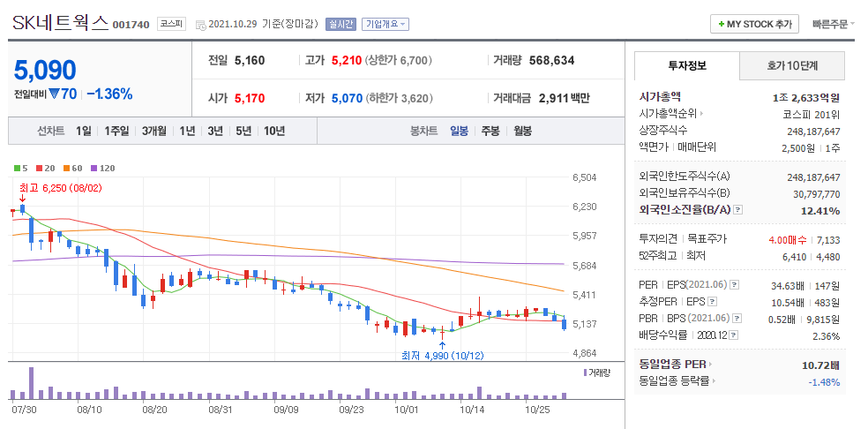Click the 08/20 date label on chart axis
This screenshot has height=429, width=868.
[154, 410]
